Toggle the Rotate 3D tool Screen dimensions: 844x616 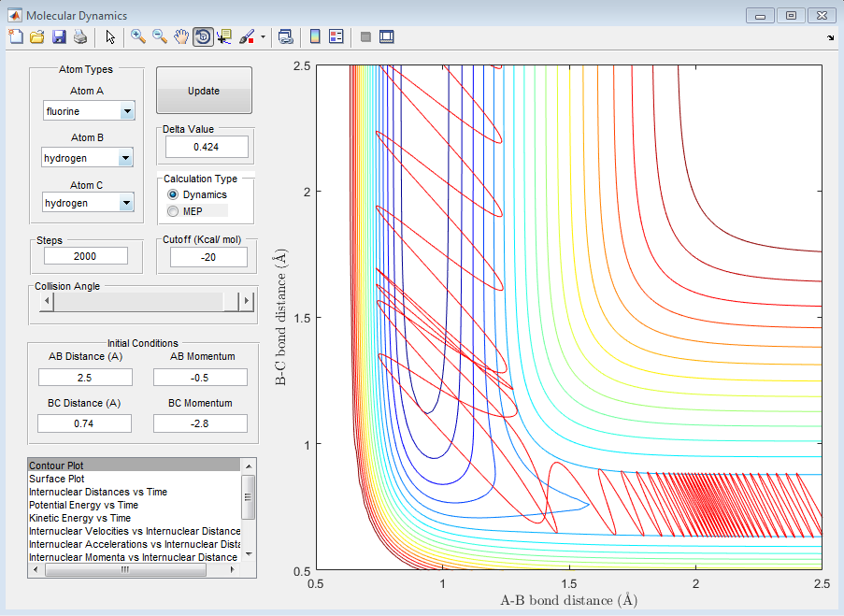[202, 36]
